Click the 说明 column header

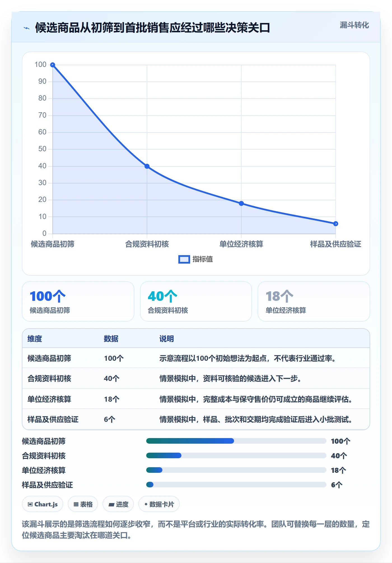click(x=167, y=339)
